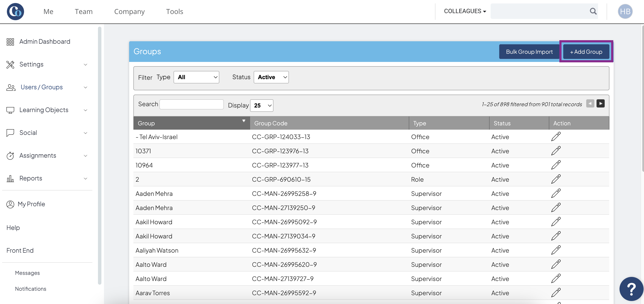
Task: Expand the Social sidebar section
Action: coord(85,133)
